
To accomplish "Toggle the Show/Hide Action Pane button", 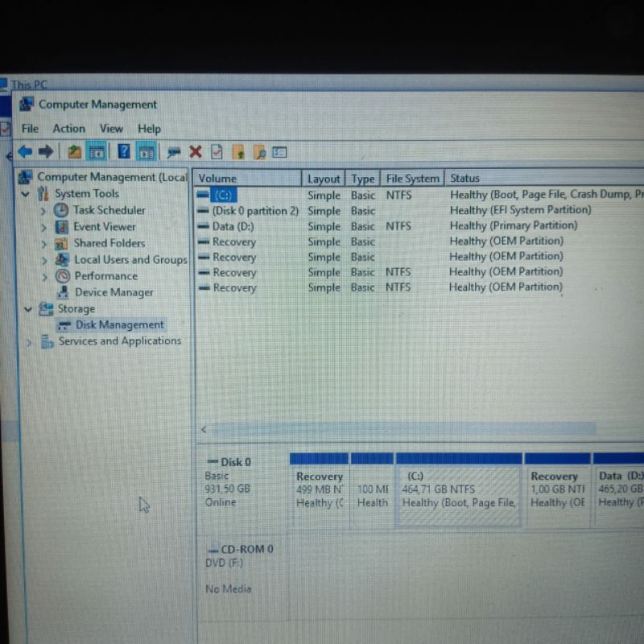I will click(x=146, y=151).
